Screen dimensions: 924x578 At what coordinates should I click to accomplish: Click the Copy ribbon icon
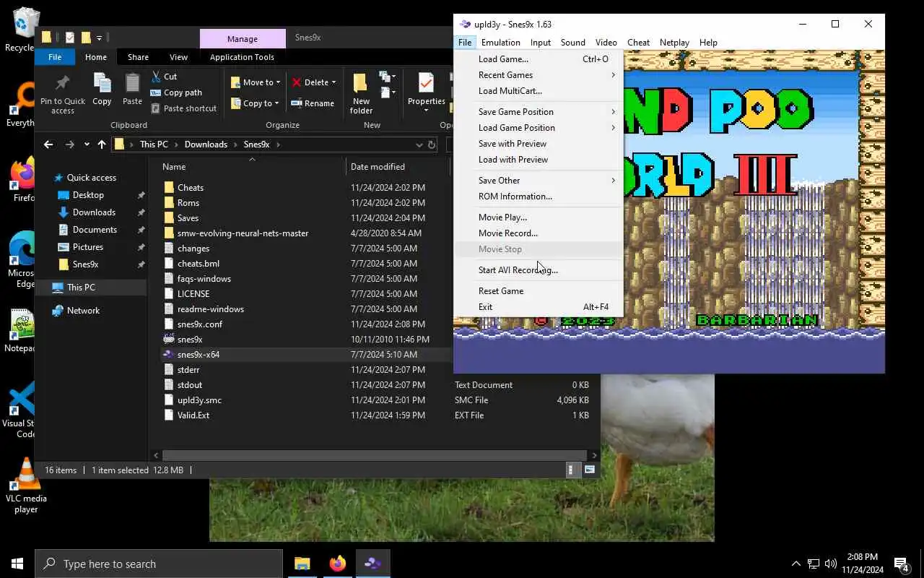pos(102,83)
